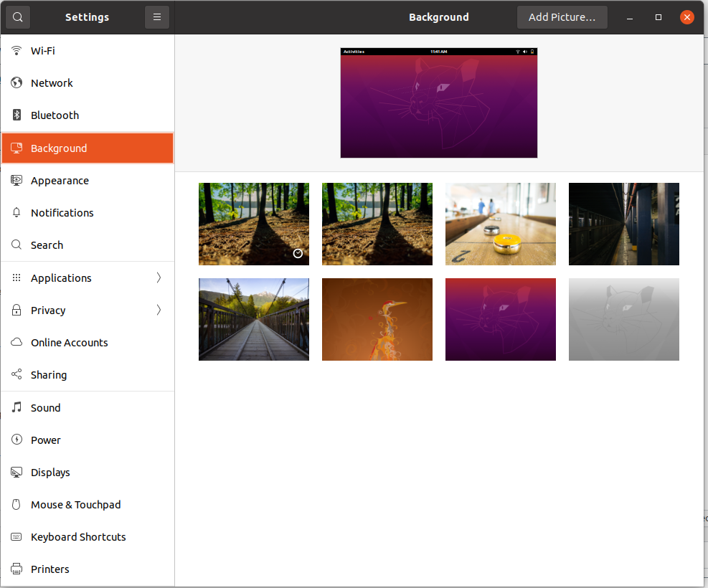Click the Printers icon in the sidebar
This screenshot has width=708, height=588.
click(16, 569)
